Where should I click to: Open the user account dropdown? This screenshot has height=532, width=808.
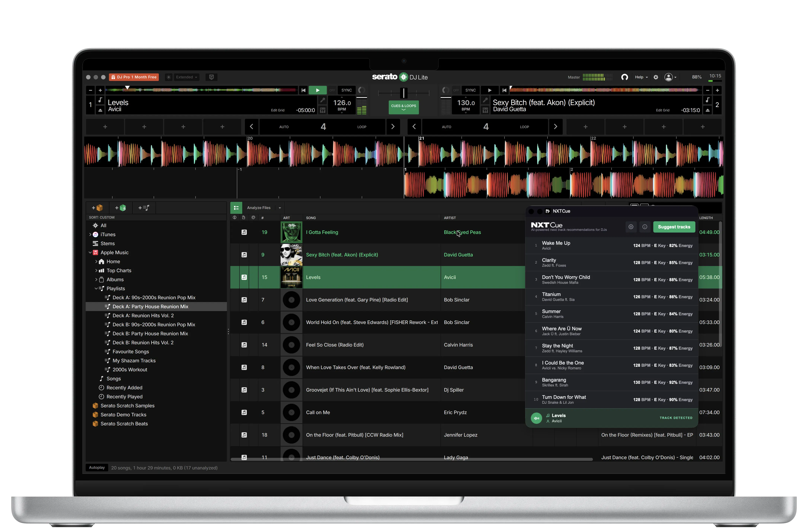(x=670, y=77)
